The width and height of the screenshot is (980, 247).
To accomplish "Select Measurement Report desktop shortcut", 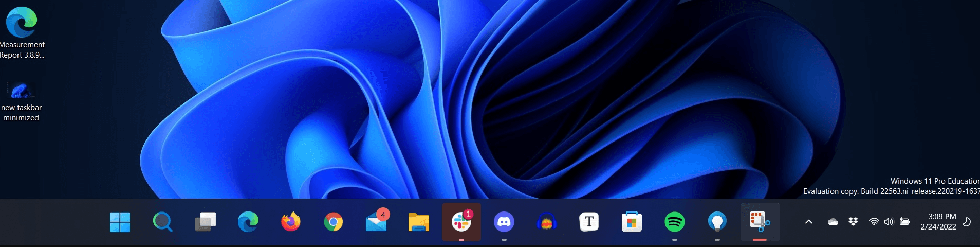I will point(22,32).
